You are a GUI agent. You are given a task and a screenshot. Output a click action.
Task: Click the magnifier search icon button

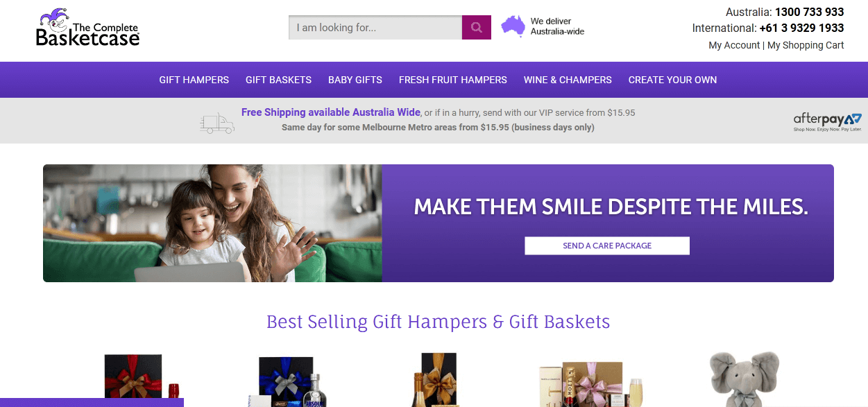point(477,28)
